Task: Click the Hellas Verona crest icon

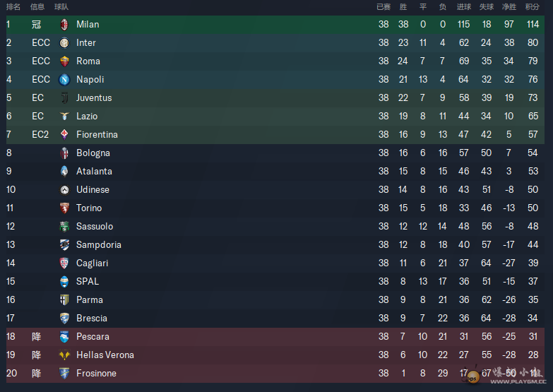Action: pyautogui.click(x=64, y=355)
